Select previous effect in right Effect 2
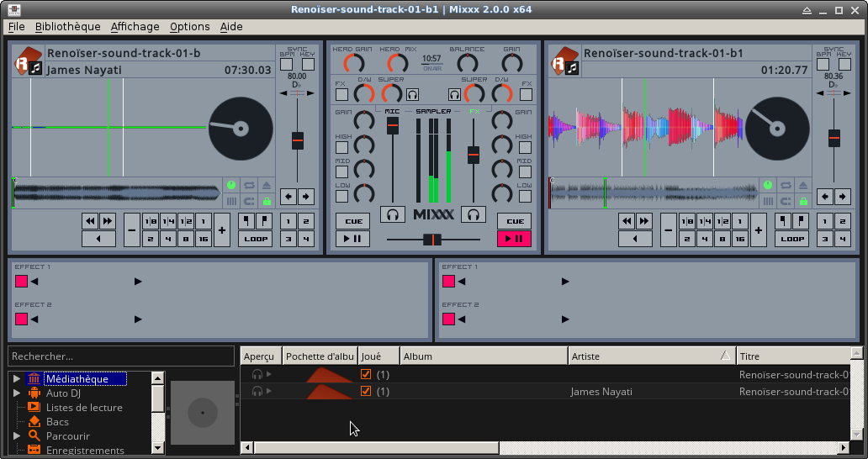Screen dimensions: 868x459 [x=462, y=319]
